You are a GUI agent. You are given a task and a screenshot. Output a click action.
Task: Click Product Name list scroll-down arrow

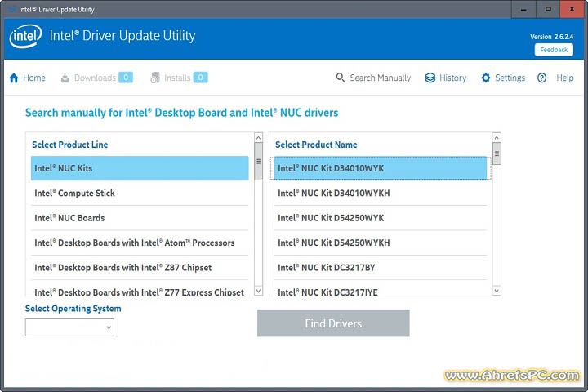tap(497, 291)
